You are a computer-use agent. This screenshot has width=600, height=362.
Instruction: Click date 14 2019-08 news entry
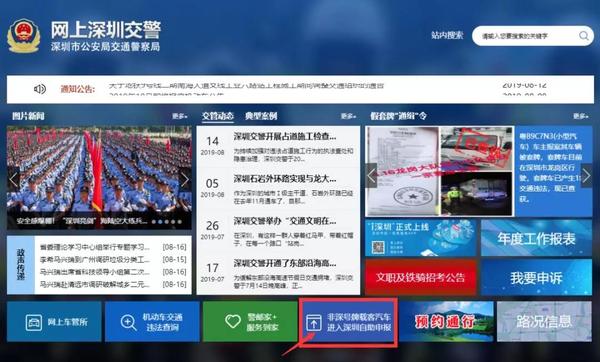[212, 145]
